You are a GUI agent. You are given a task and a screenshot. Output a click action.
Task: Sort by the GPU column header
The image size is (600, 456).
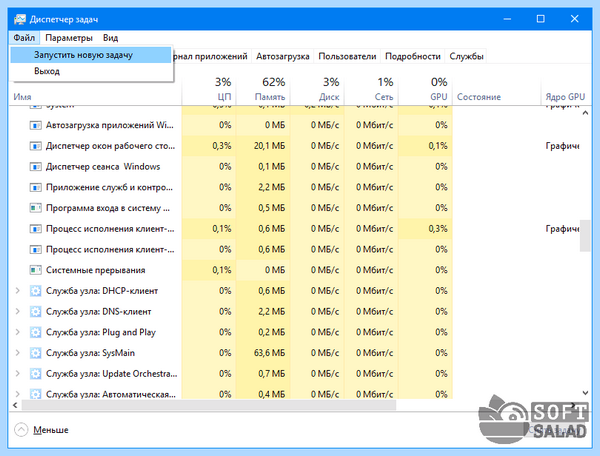coord(426,89)
